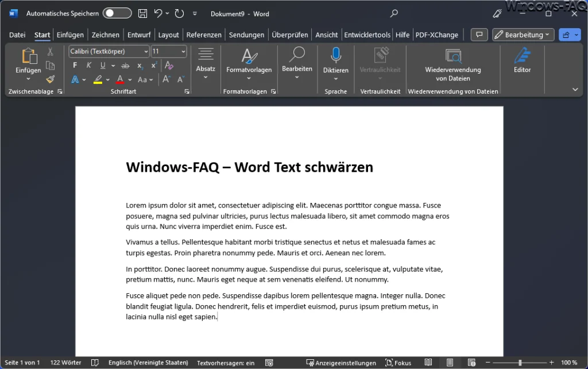Toggle Fokus mode
Viewport: 588px width, 369px height.
(x=399, y=363)
